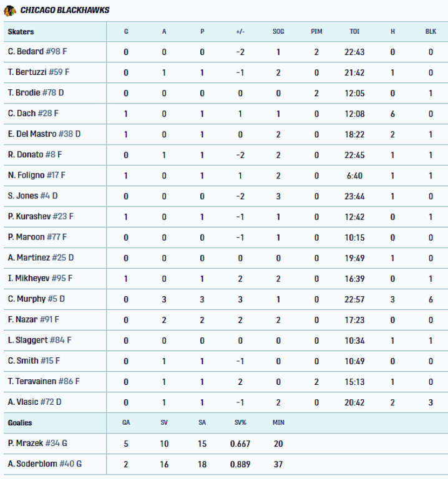448x479 pixels.
Task: Select the PIM column header
Action: point(316,31)
